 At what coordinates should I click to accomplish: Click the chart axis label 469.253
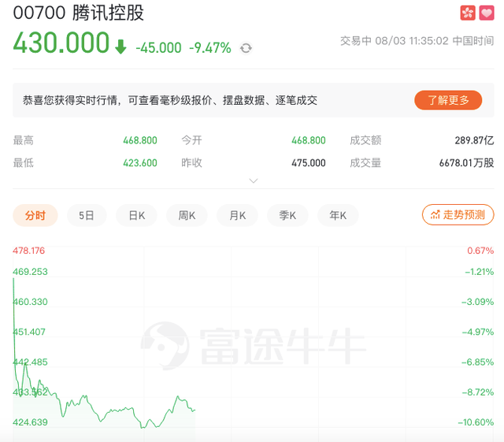pos(30,272)
